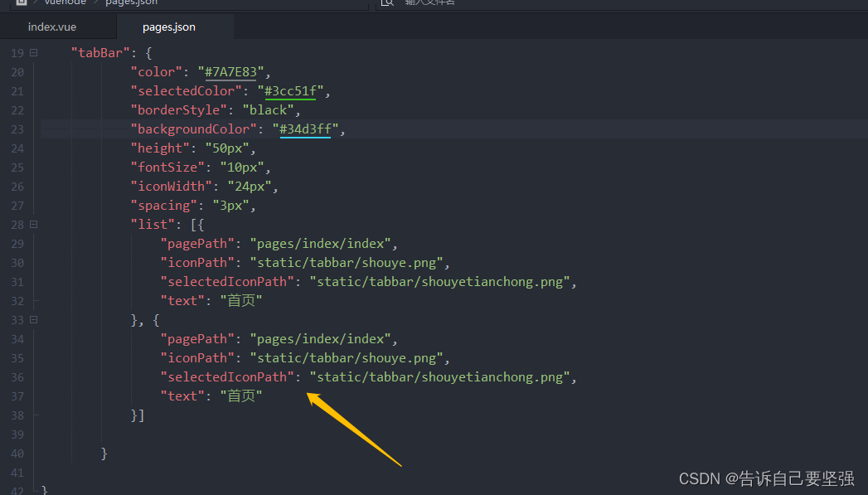Collapse the tabBar block on line 19
The width and height of the screenshot is (868, 495).
coord(34,53)
